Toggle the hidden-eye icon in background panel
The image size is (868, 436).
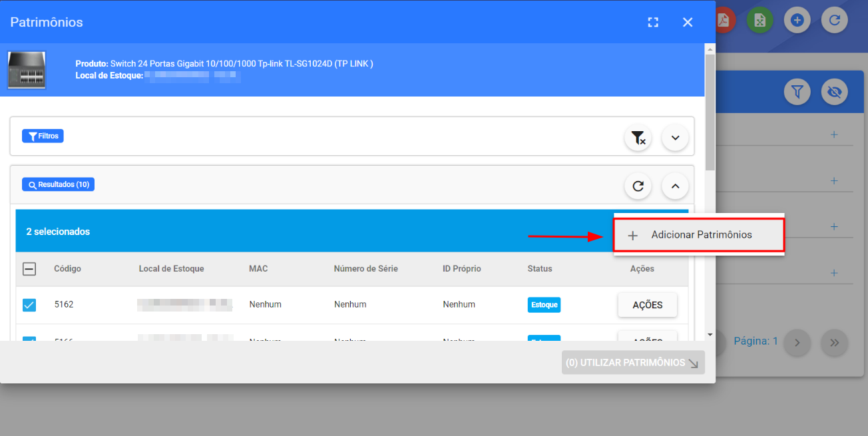coord(835,91)
